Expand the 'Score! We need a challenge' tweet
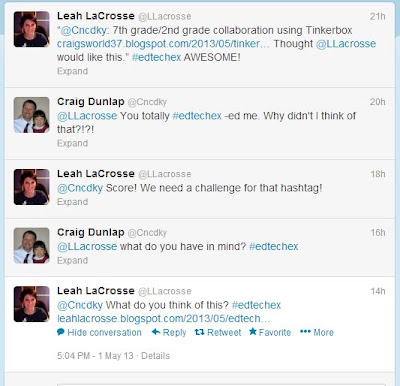400x386 pixels. [x=72, y=202]
